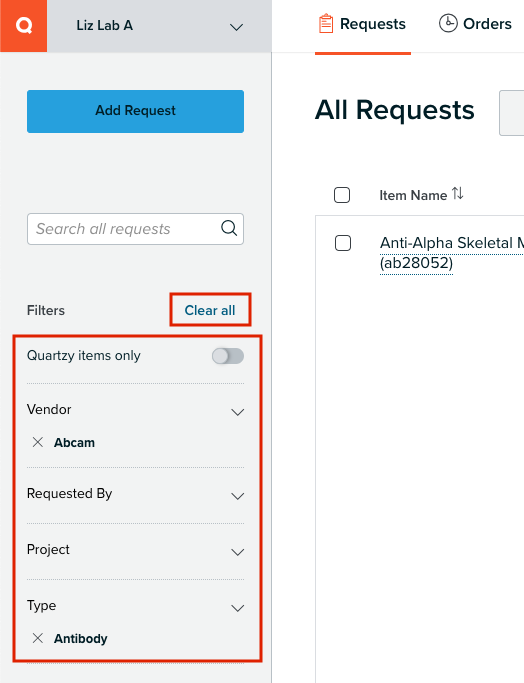Expand the Requested By filter
The width and height of the screenshot is (524, 683).
tap(135, 495)
